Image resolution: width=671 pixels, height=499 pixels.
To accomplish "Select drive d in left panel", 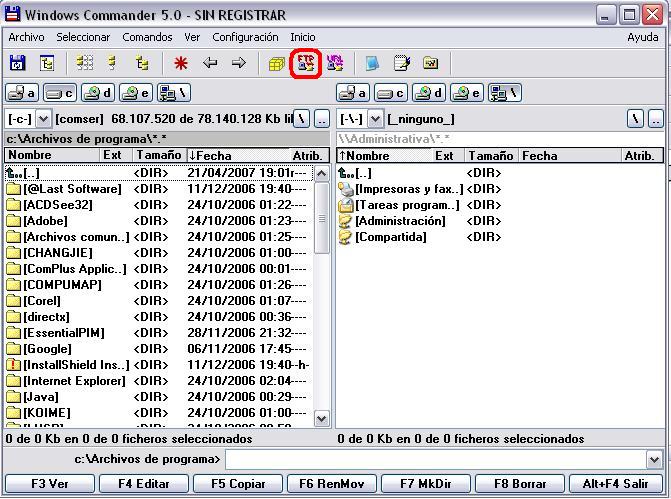I will (x=97, y=93).
